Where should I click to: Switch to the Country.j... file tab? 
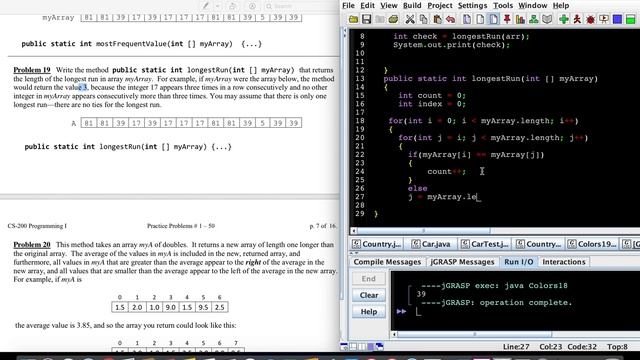(x=377, y=244)
